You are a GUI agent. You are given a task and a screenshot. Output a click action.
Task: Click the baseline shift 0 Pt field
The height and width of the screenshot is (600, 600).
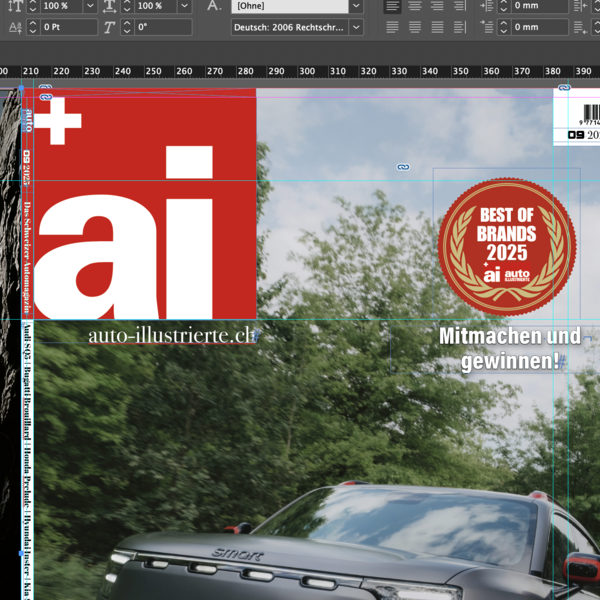(x=69, y=27)
